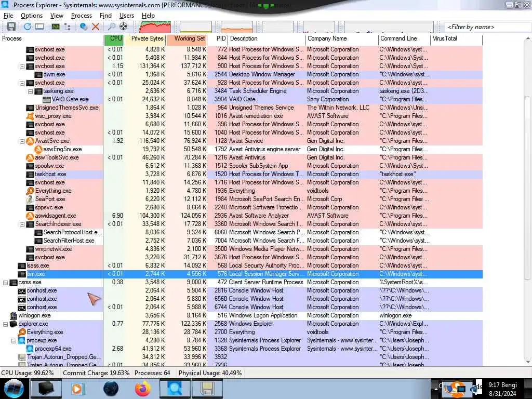Collapse the procexp.exe tree node
This screenshot has width=532, height=399.
pos(14,341)
